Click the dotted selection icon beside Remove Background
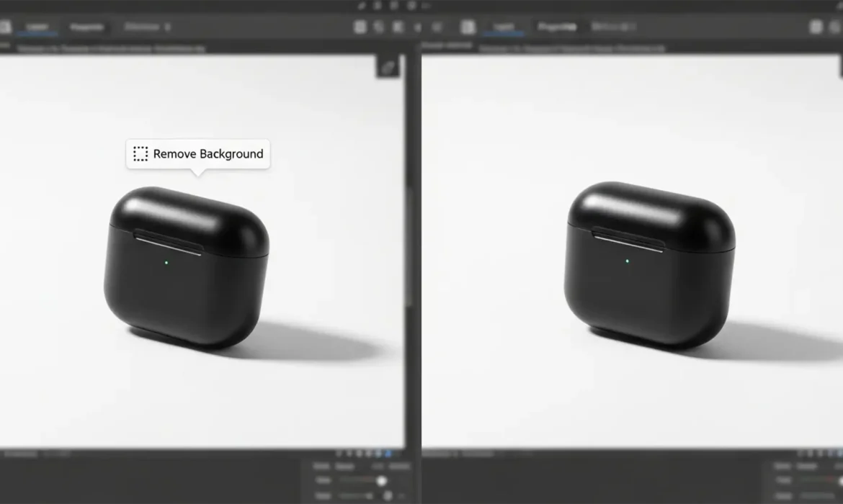Screen dimensions: 843x504 (140, 153)
